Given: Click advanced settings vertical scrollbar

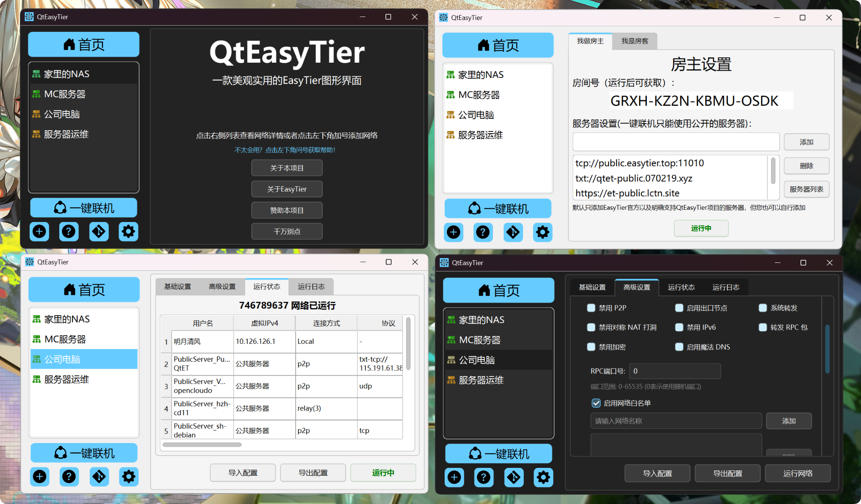Looking at the screenshot, I should 827,349.
